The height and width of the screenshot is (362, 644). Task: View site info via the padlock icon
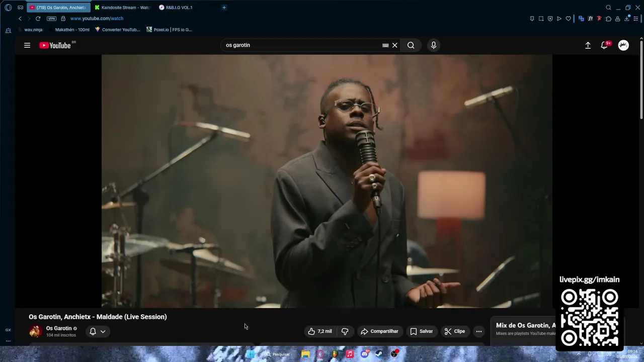point(63,19)
